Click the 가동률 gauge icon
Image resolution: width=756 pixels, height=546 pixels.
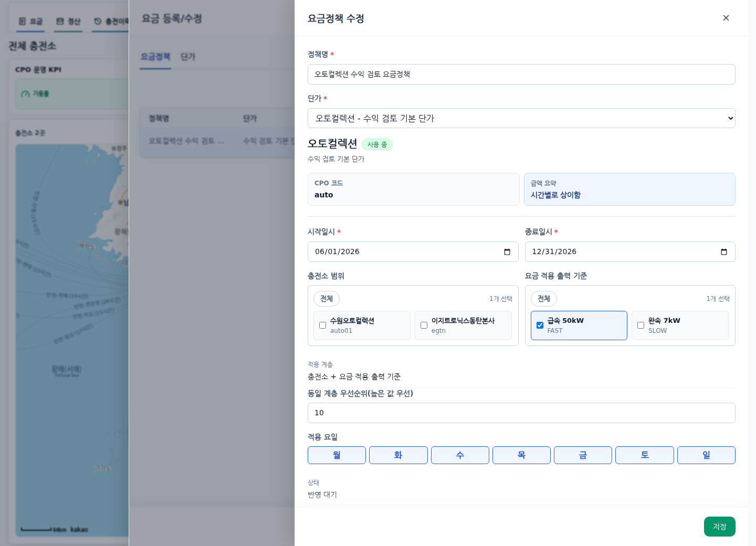[25, 94]
